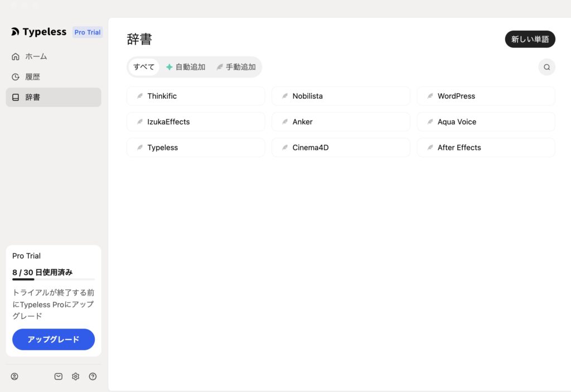571x392 pixels.
Task: Click the search magnifier icon in dictionary
Action: (x=546, y=67)
